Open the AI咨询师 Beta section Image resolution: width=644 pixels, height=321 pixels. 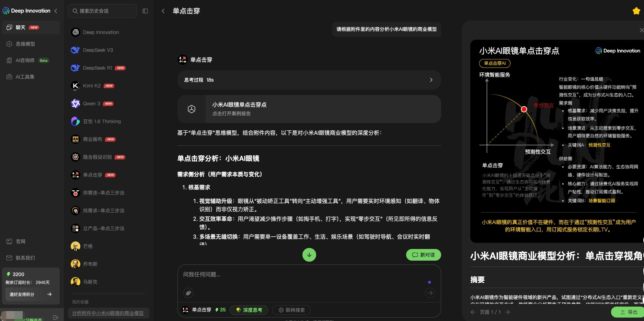31,60
